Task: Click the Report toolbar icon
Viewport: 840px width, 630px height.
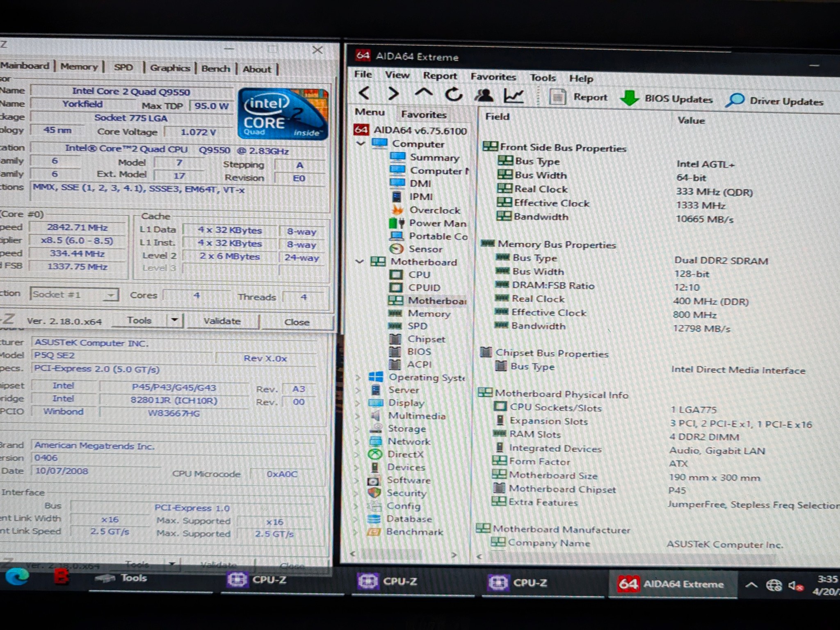Action: point(557,97)
